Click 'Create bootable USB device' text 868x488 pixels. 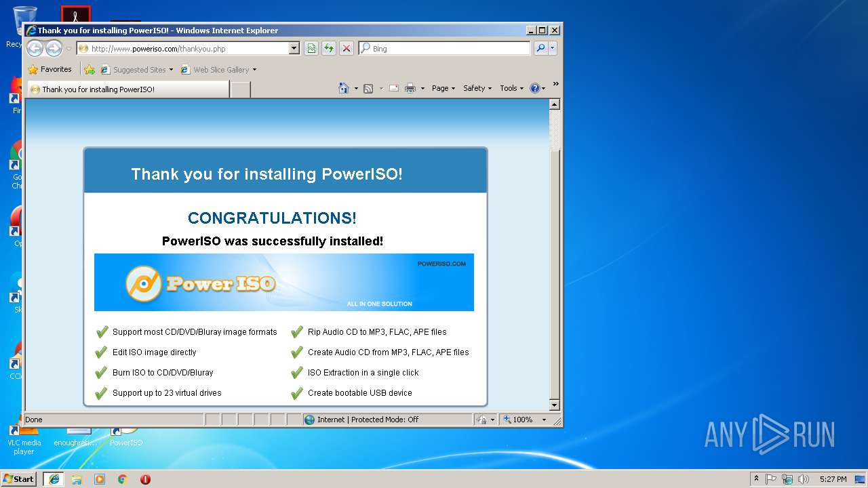pos(359,393)
